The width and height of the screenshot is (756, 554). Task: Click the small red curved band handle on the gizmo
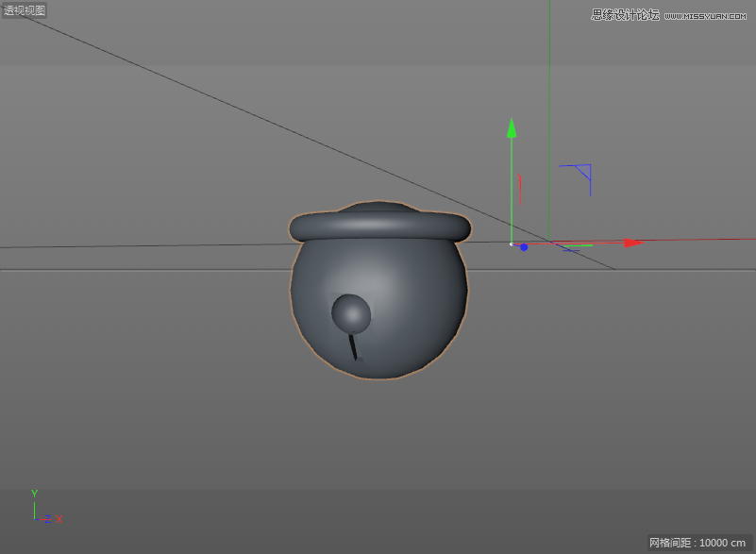(520, 187)
